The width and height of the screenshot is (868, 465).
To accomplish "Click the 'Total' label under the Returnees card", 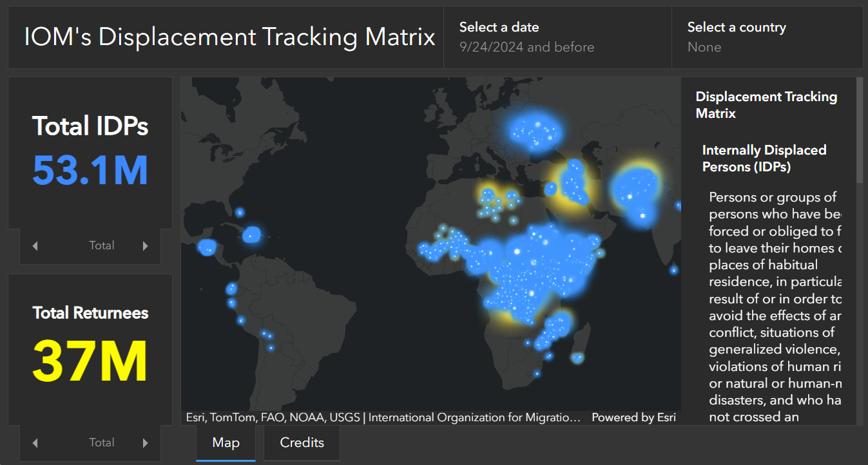I will tap(101, 442).
